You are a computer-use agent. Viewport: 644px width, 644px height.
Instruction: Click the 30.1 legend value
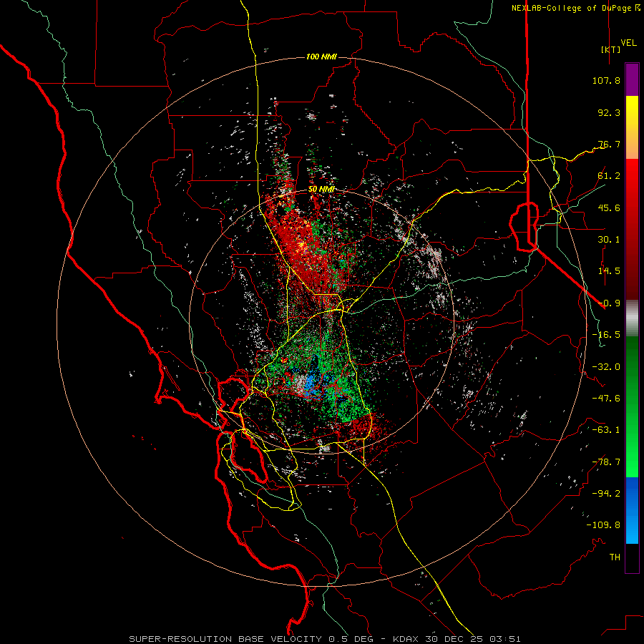[x=609, y=240]
